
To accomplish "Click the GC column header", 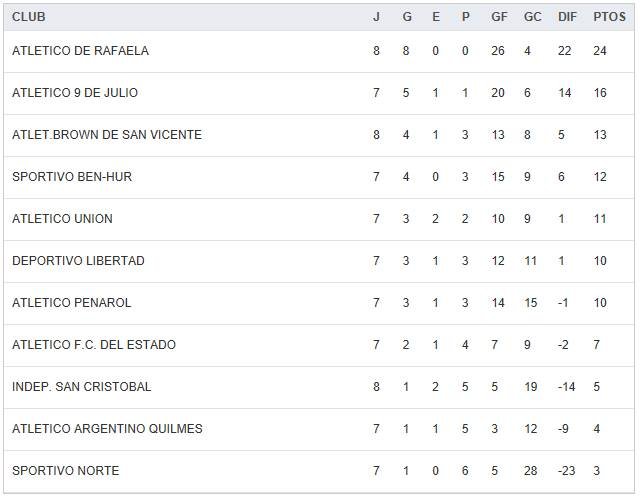I will 532,17.
